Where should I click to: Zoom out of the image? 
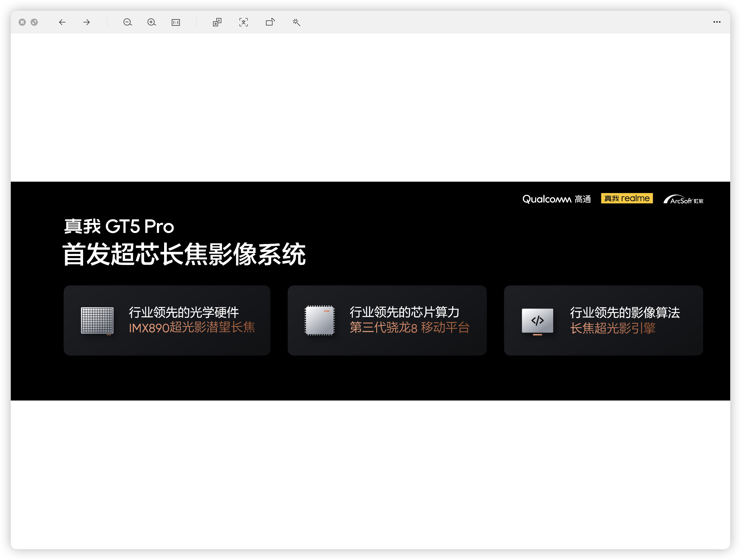point(127,22)
